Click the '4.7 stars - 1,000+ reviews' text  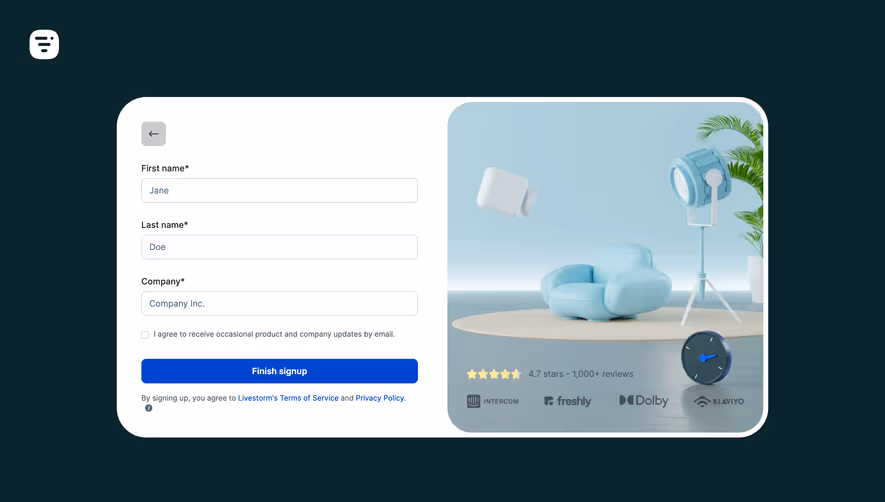click(581, 374)
